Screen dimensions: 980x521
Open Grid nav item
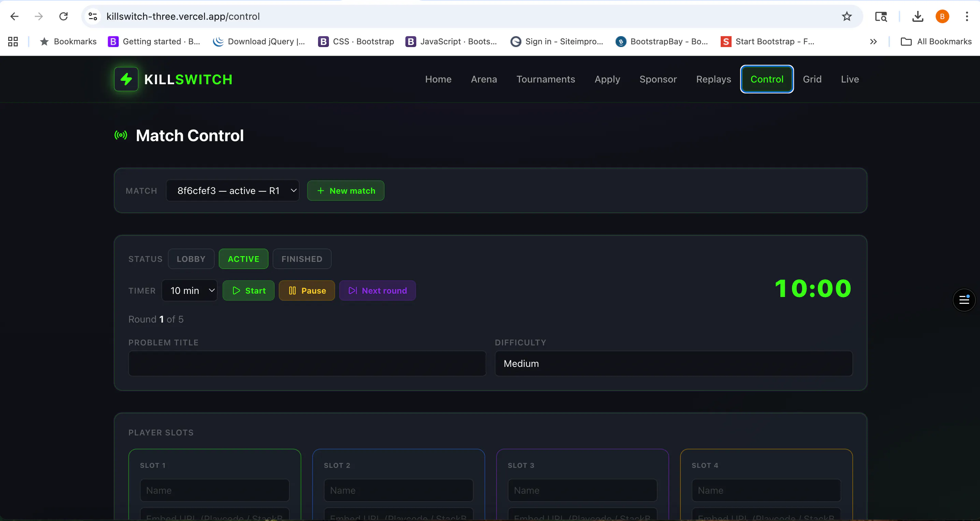812,79
